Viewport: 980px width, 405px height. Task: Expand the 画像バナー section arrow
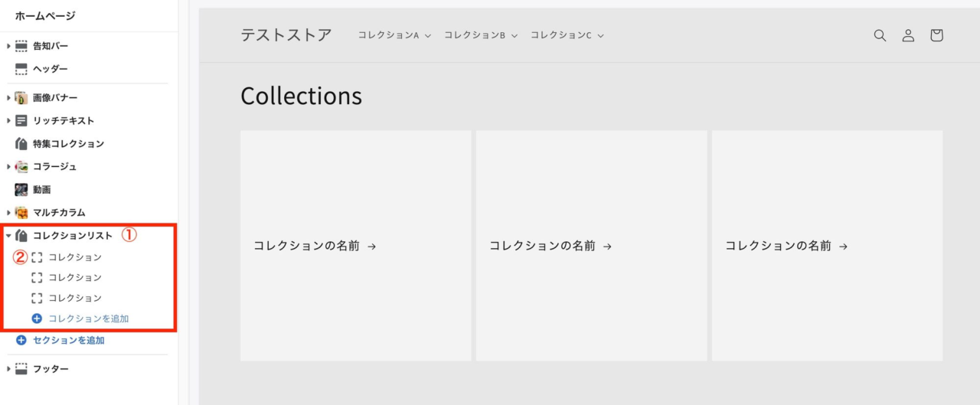8,98
